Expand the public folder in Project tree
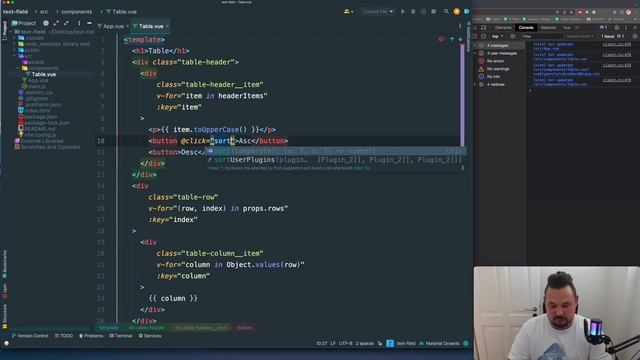Viewport: 640px width, 360px height. pos(15,50)
